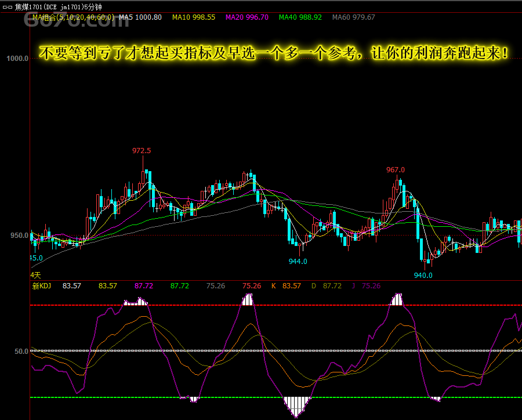Click the yellow 4天 label
Viewport: 522px width, 420px height.
[35, 274]
